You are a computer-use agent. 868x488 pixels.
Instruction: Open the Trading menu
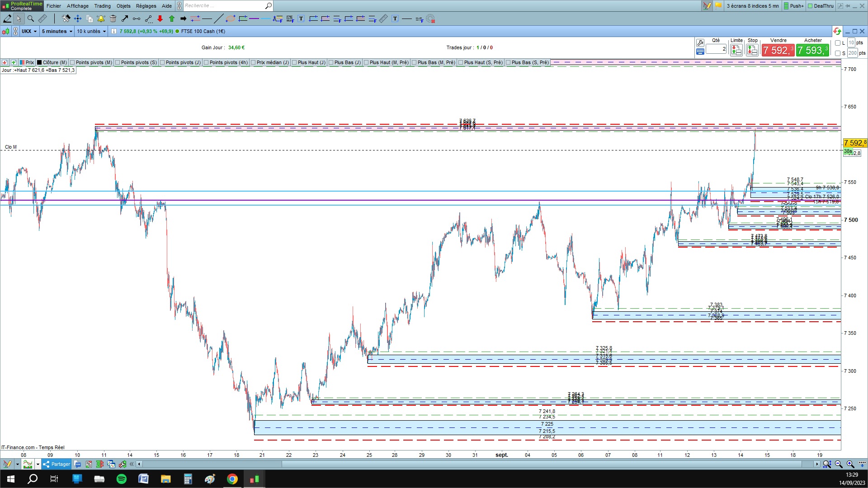pos(102,6)
